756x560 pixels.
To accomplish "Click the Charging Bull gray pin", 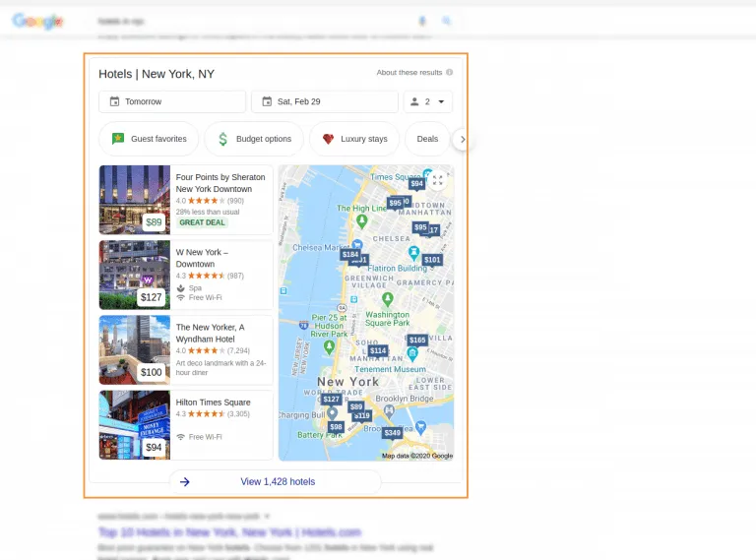I will point(332,414).
